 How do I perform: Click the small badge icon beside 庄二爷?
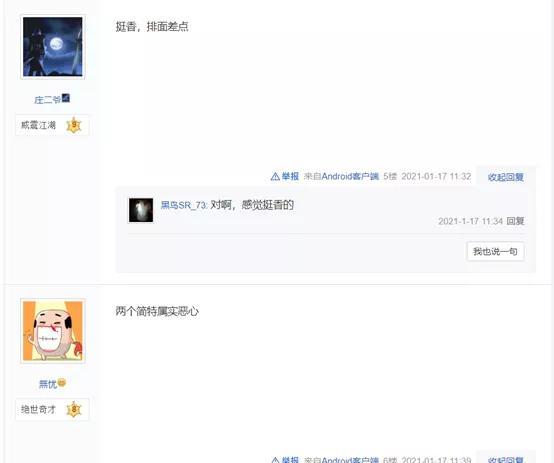[x=66, y=98]
